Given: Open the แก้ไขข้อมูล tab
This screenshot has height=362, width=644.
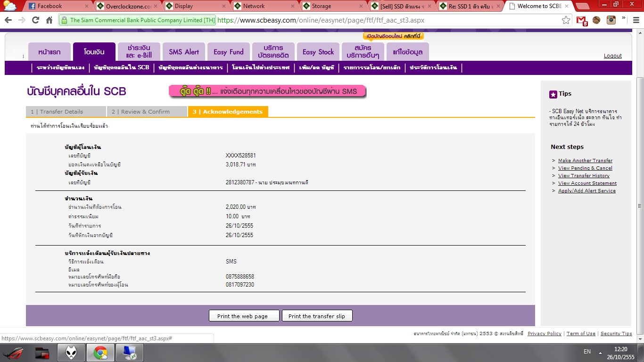Looking at the screenshot, I should click(408, 52).
